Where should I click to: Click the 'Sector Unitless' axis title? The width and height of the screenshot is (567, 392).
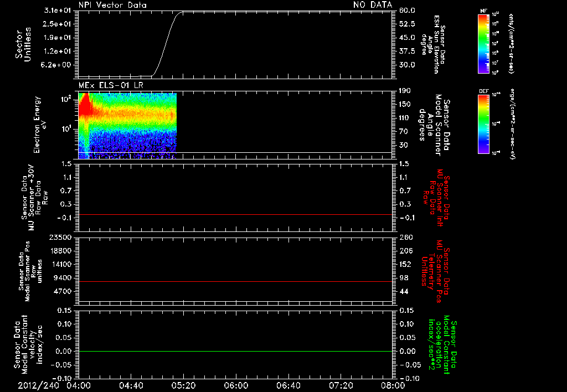[x=23, y=44]
